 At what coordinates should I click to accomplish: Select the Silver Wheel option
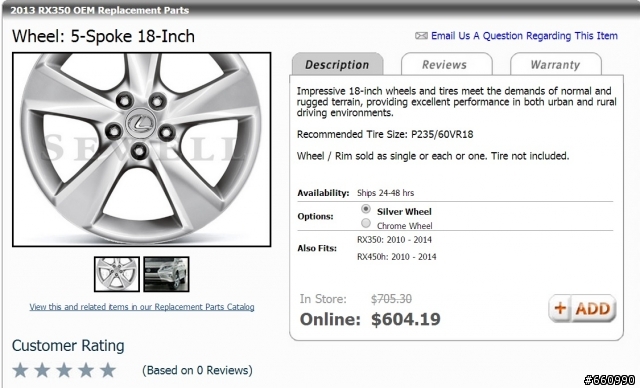click(366, 209)
